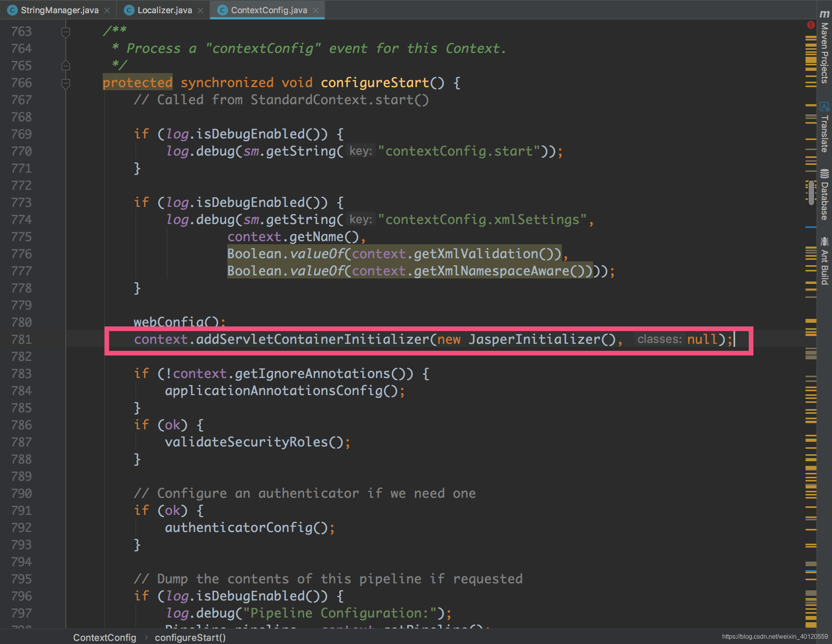Click the 'key:' hint on line 770
The width and height of the screenshot is (832, 644).
pyautogui.click(x=361, y=151)
